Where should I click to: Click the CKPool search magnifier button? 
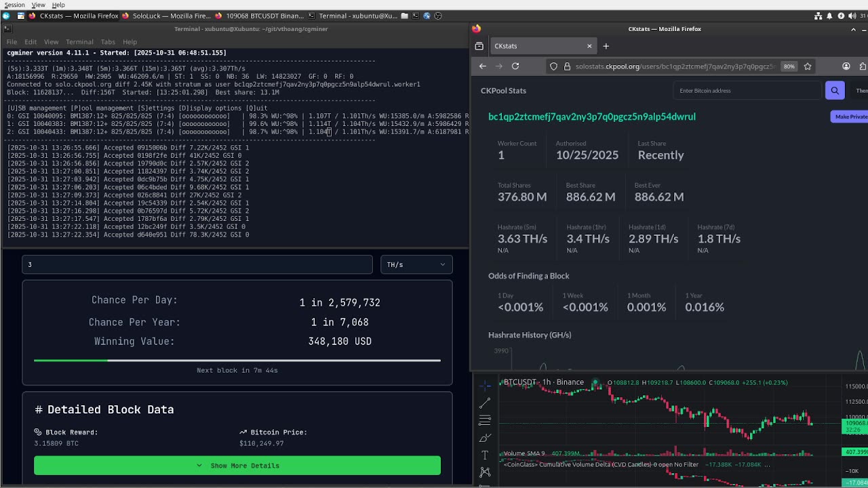point(835,90)
